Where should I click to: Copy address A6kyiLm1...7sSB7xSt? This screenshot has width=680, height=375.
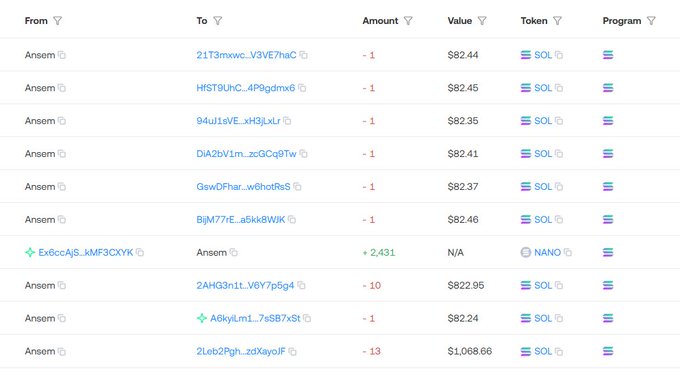click(307, 318)
